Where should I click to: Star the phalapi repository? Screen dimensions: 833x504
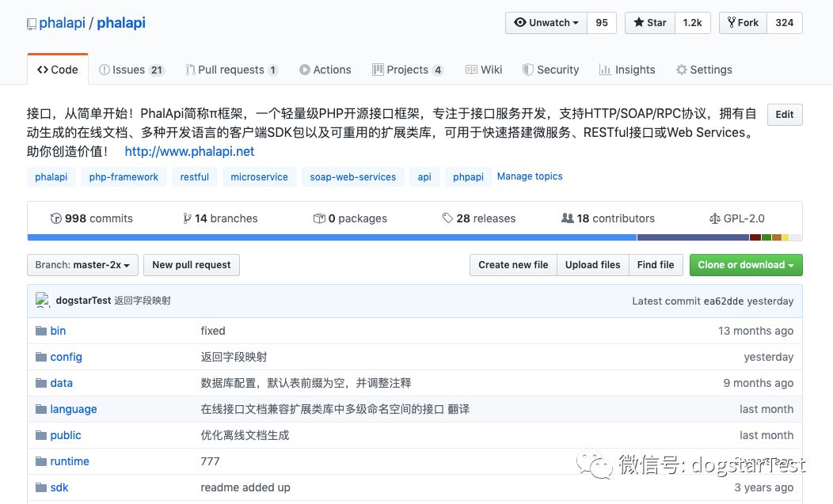pos(649,23)
